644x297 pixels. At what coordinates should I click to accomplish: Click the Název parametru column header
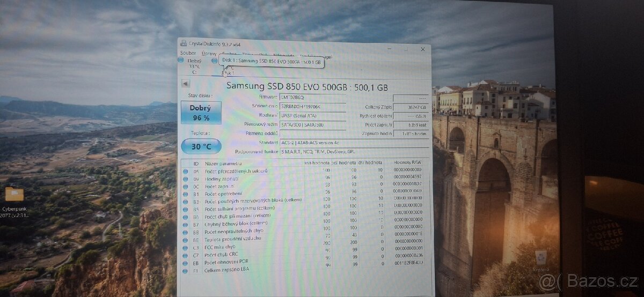click(x=223, y=164)
